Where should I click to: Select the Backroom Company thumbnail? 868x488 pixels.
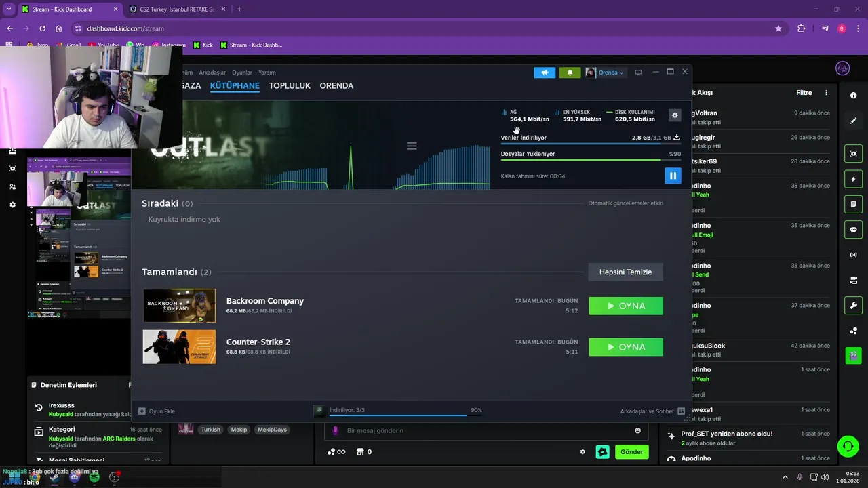(x=179, y=306)
